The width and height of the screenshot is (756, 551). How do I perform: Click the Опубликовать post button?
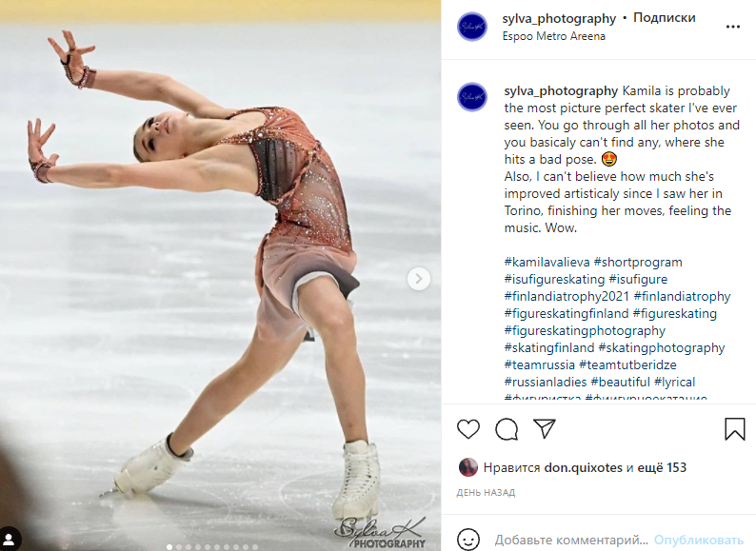(699, 540)
